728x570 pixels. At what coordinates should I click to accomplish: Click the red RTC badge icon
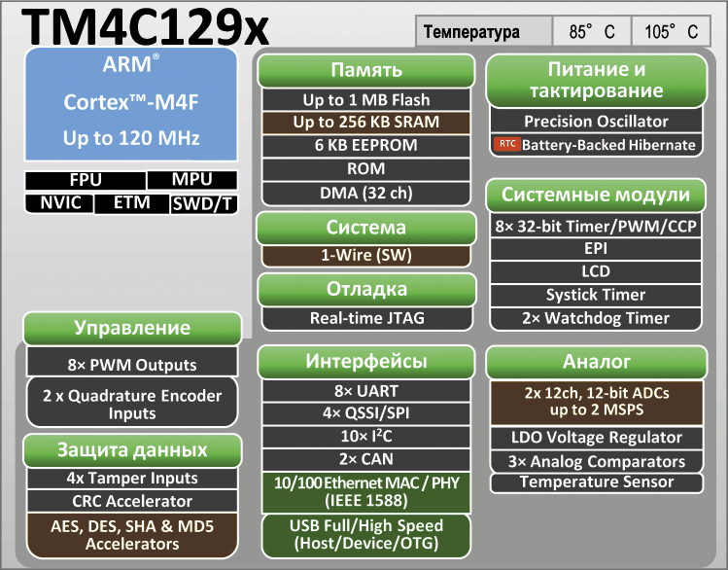click(x=506, y=145)
